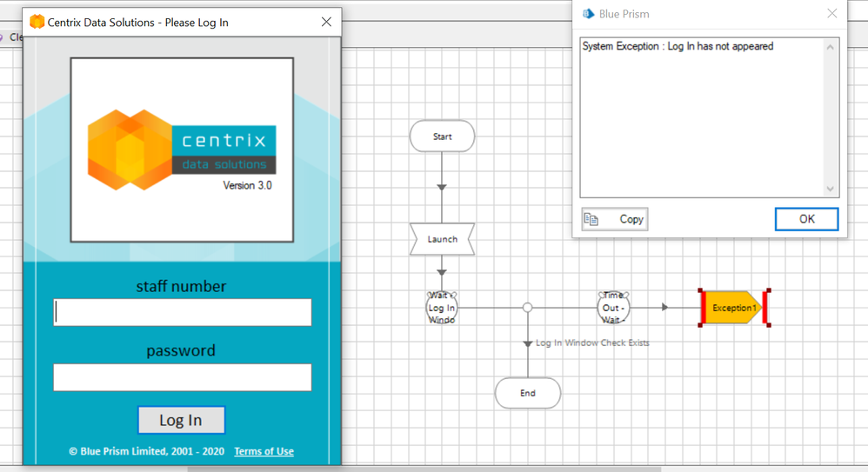Click the Version 3.0 text
The height and width of the screenshot is (472, 868).
(x=248, y=185)
